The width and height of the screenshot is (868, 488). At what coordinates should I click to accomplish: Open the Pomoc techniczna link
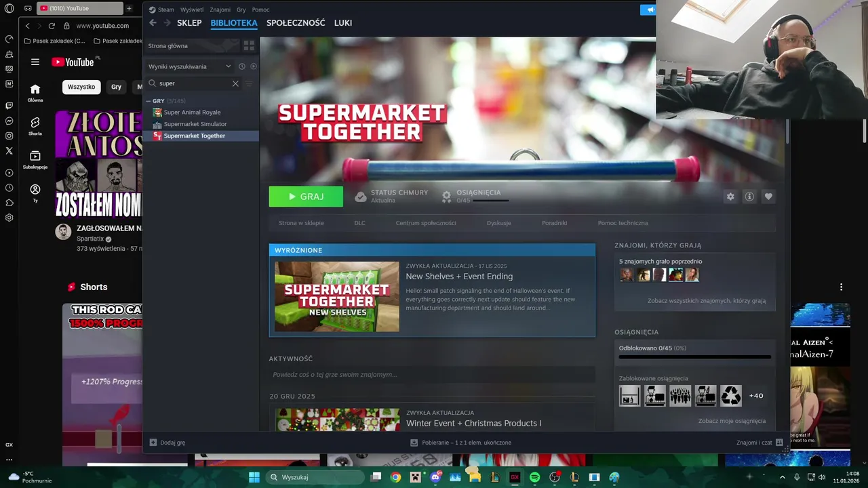pyautogui.click(x=623, y=223)
